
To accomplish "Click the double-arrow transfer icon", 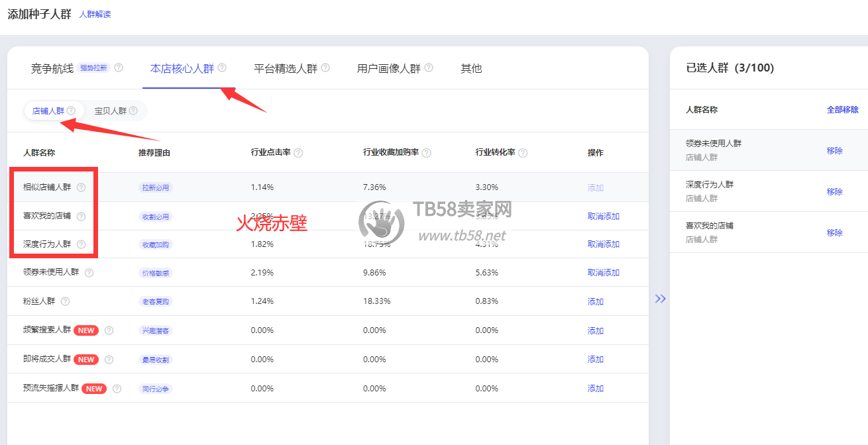I will tap(660, 299).
